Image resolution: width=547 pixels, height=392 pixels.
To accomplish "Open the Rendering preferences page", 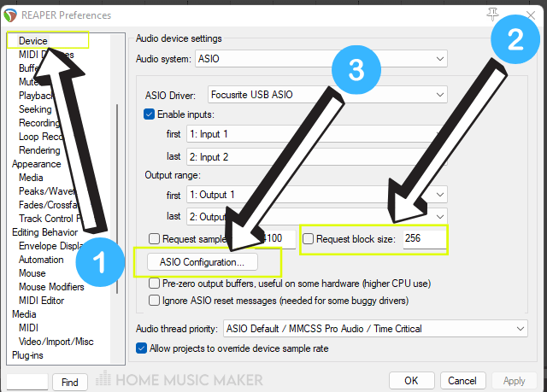I will point(39,150).
